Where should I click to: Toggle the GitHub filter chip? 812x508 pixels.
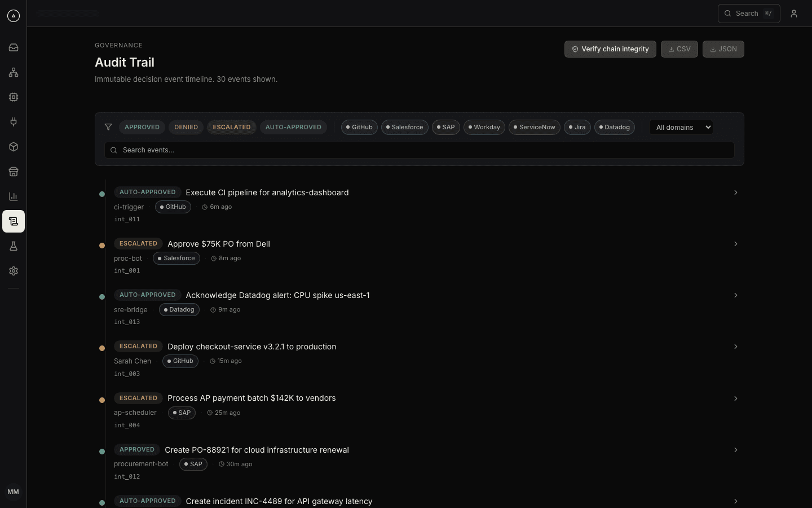point(359,127)
